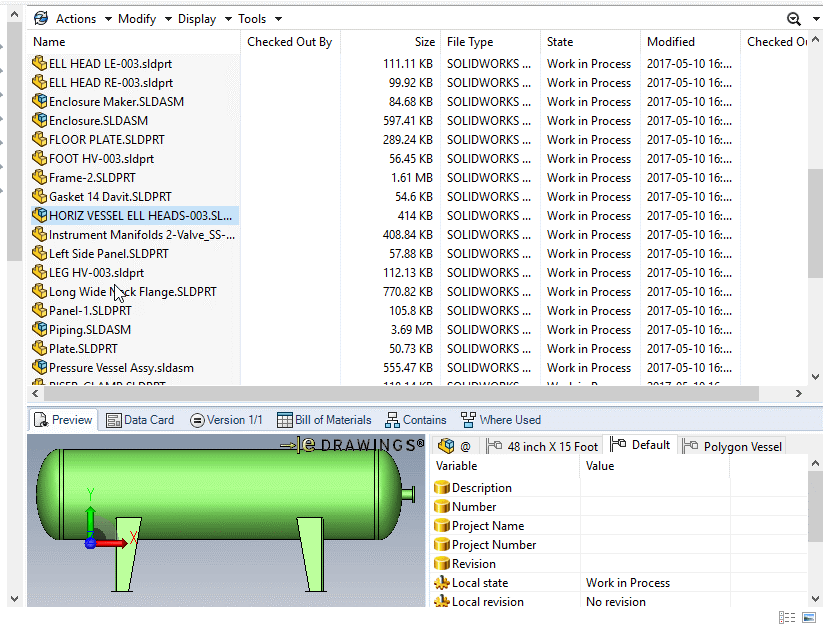Select the FLOOR PLATE.SLDPRT part icon
The height and width of the screenshot is (630, 823).
coord(39,139)
